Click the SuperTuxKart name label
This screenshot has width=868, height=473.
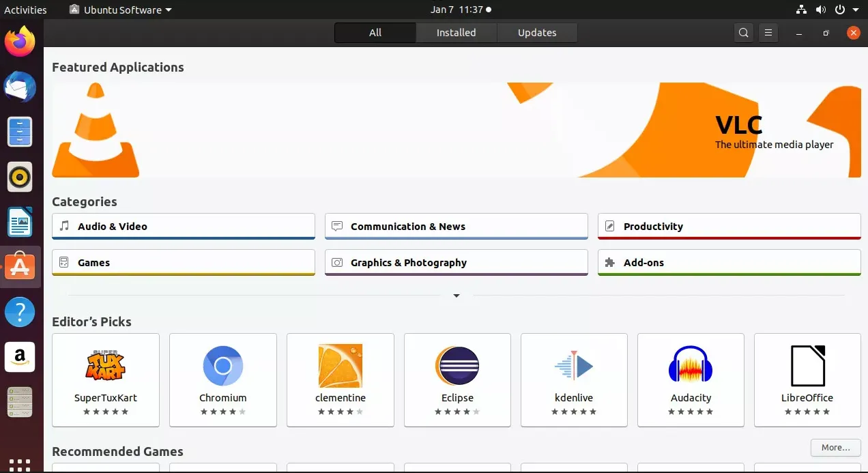pos(106,398)
